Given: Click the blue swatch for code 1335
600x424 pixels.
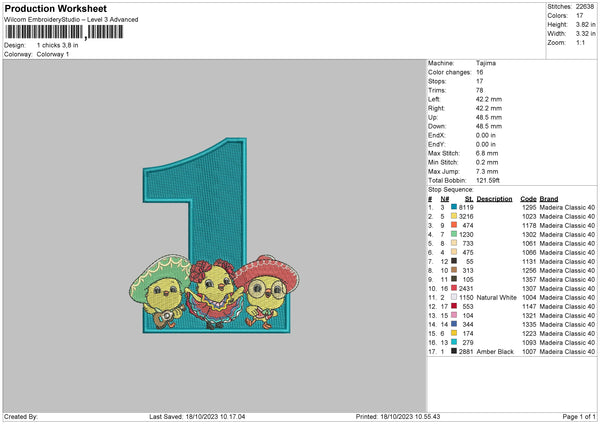Looking at the screenshot, I should point(454,324).
